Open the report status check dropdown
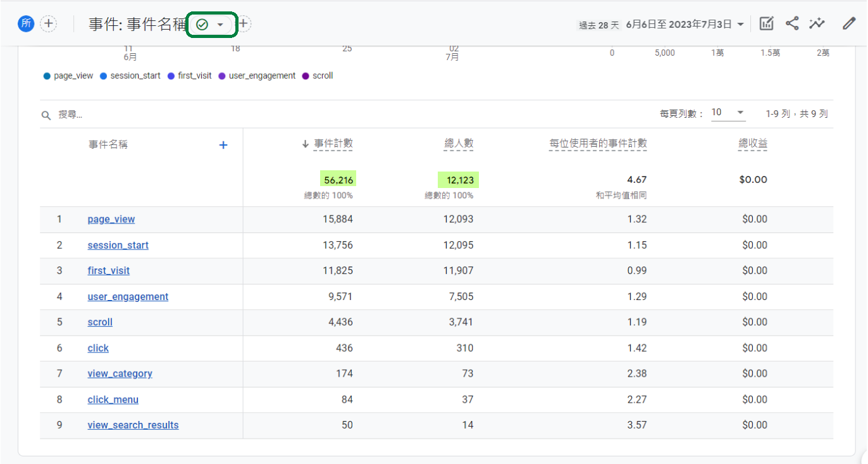The image size is (868, 464). pos(211,25)
